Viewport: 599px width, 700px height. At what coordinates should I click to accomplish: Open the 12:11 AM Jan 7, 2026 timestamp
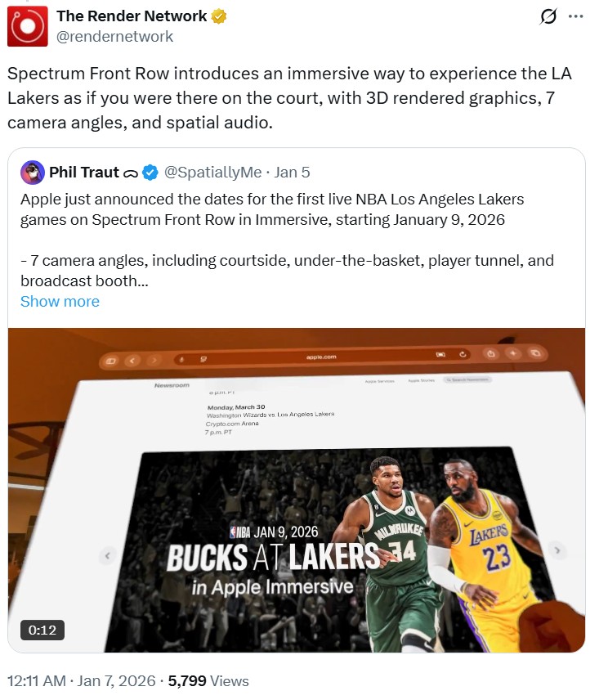pyautogui.click(x=83, y=681)
